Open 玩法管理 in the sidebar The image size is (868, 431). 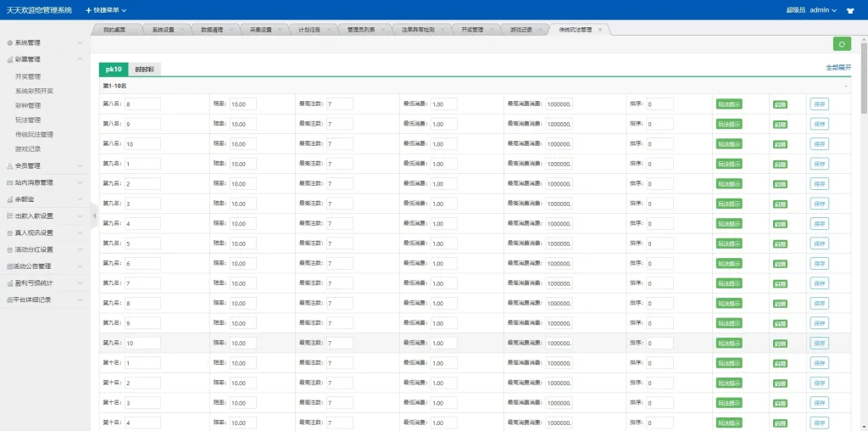[x=28, y=120]
